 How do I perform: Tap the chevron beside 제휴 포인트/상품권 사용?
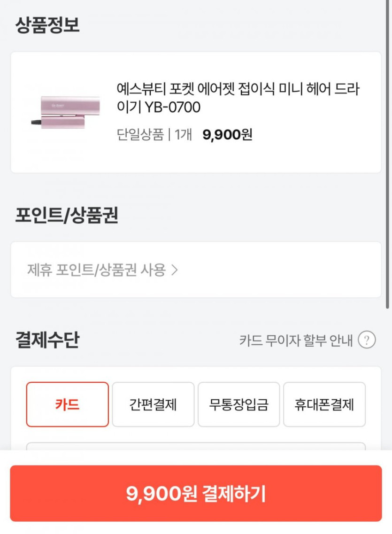175,270
